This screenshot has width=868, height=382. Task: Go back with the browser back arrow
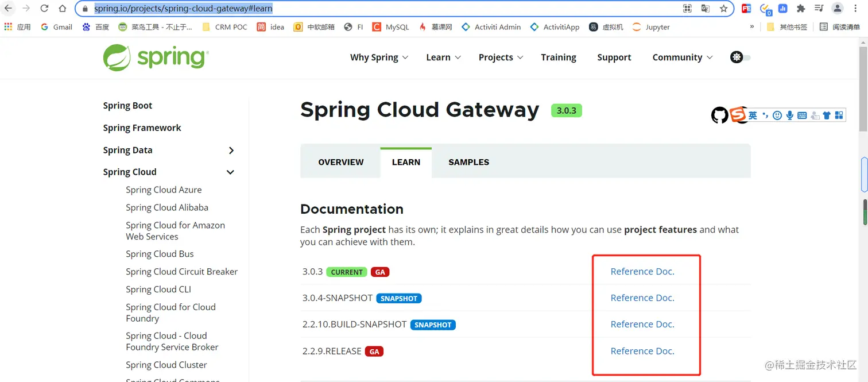tap(8, 9)
